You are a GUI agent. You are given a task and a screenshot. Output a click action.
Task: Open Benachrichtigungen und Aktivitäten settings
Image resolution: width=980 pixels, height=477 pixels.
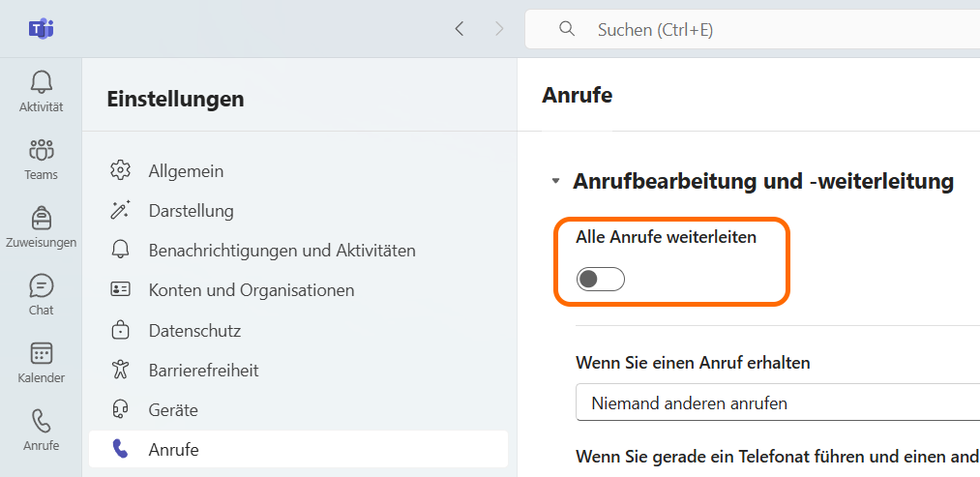pyautogui.click(x=282, y=251)
